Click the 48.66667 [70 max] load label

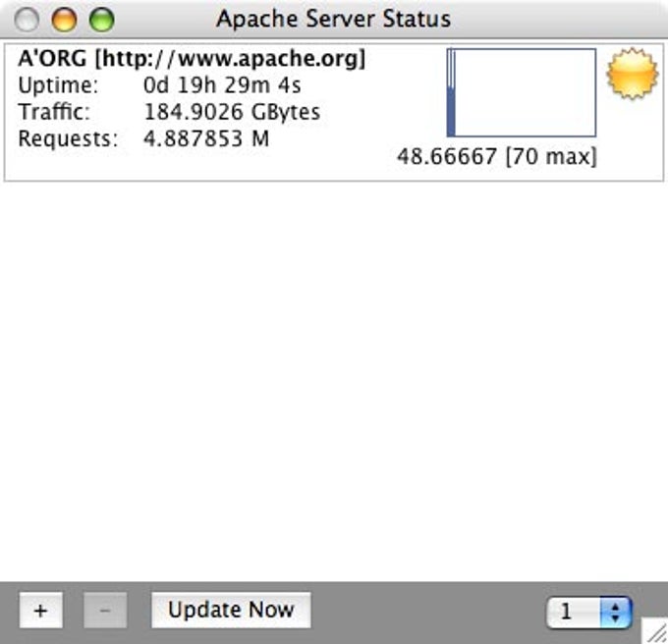click(x=497, y=157)
